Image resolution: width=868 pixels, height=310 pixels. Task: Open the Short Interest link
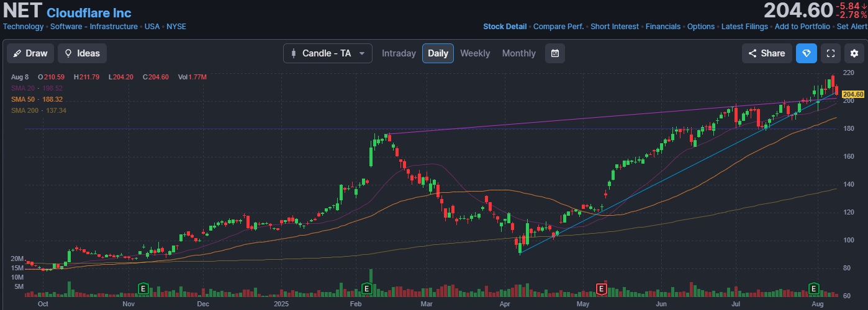615,27
